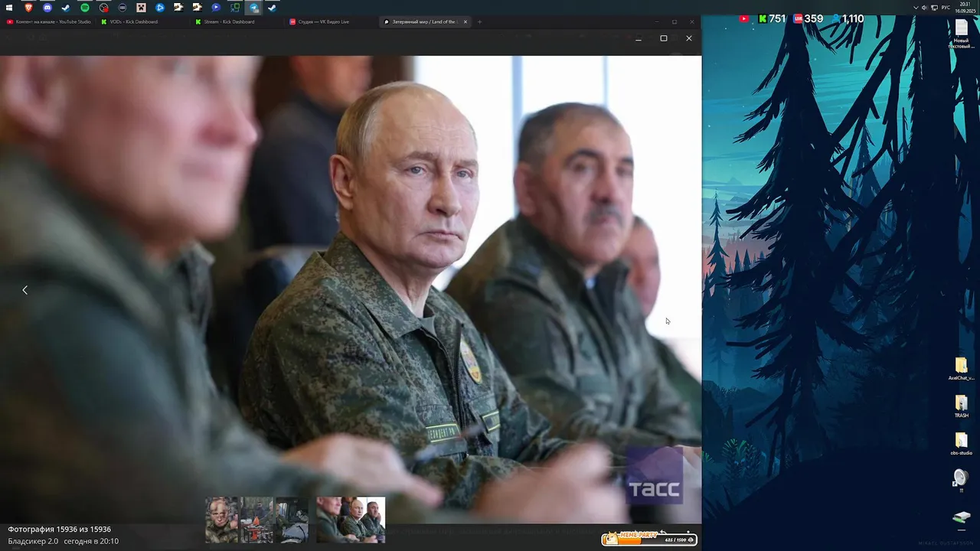Switch input language РУС
Image resolution: width=980 pixels, height=551 pixels.
tap(946, 8)
